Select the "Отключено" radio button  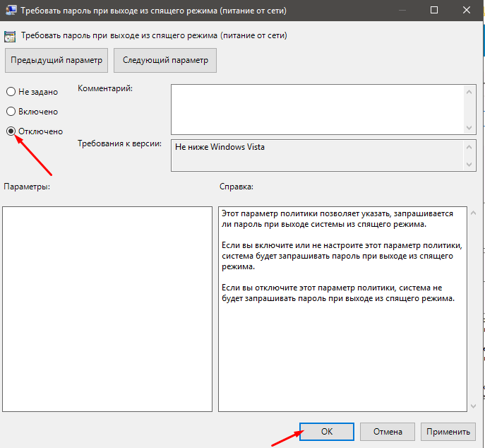(x=11, y=131)
